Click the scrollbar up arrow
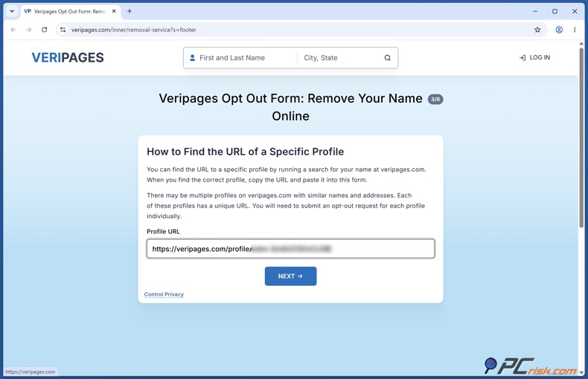This screenshot has height=379, width=588. tap(581, 43)
